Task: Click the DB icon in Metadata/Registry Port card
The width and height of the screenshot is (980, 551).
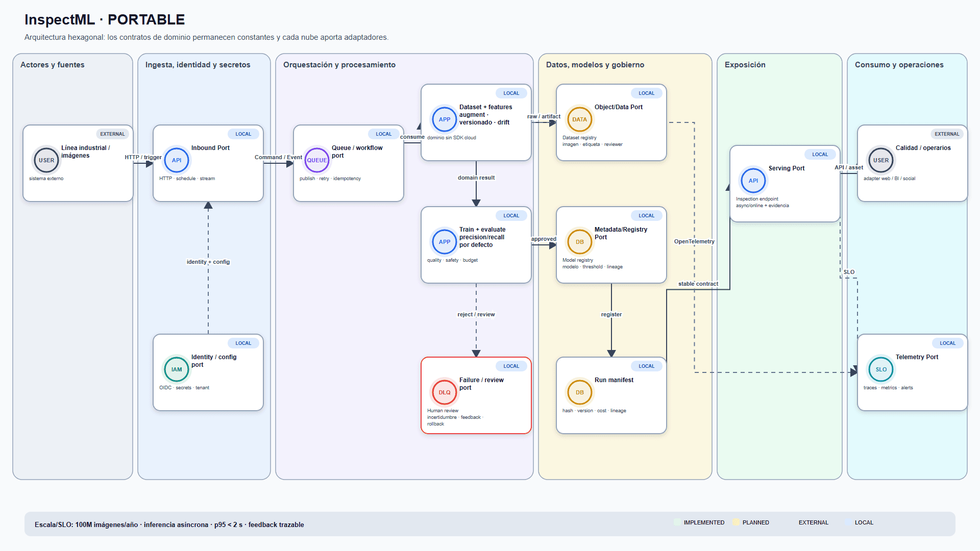Action: (580, 242)
